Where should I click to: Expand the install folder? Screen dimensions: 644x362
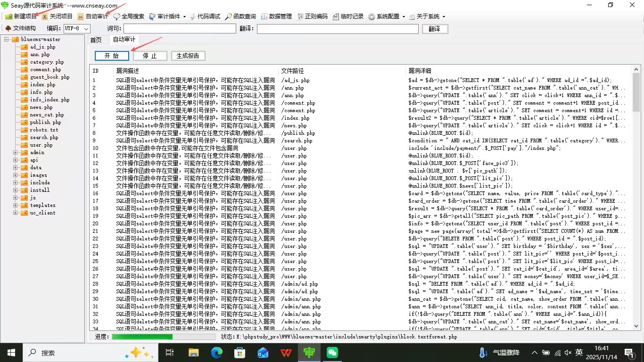pos(15,190)
